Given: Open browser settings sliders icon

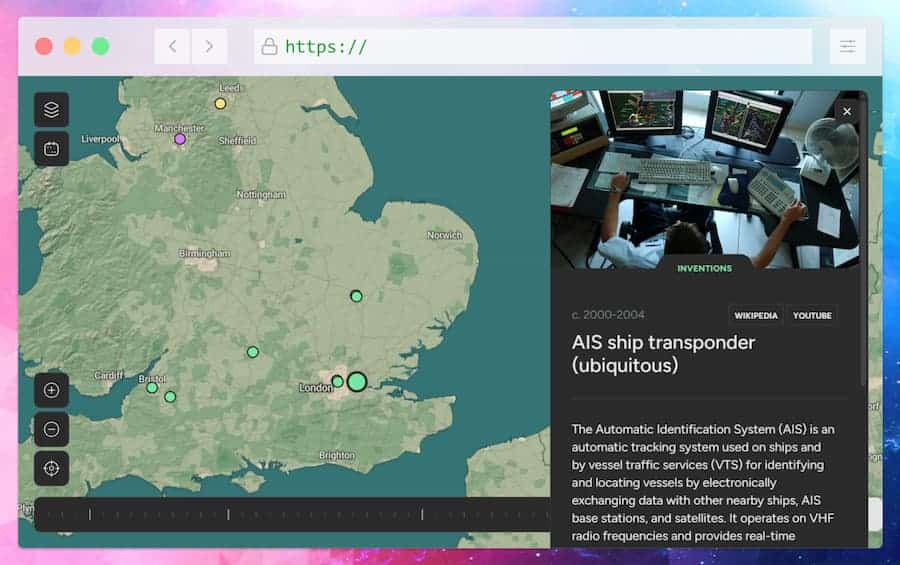Looking at the screenshot, I should coord(847,46).
